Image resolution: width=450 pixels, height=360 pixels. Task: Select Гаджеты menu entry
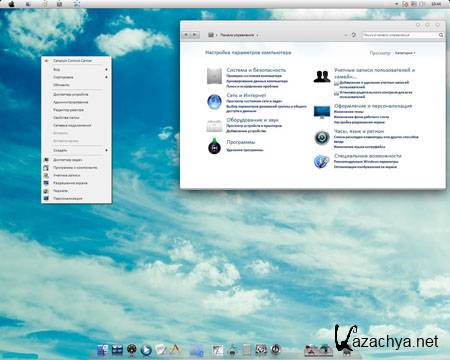point(76,191)
